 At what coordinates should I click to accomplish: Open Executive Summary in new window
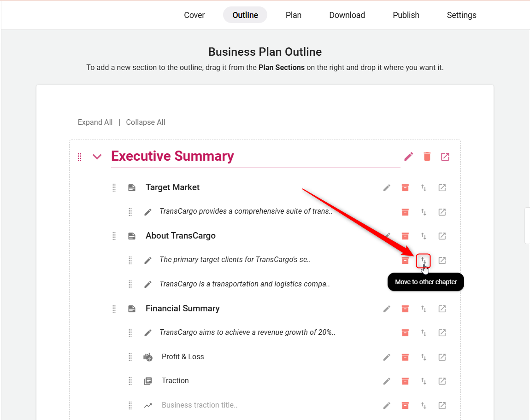pos(445,157)
